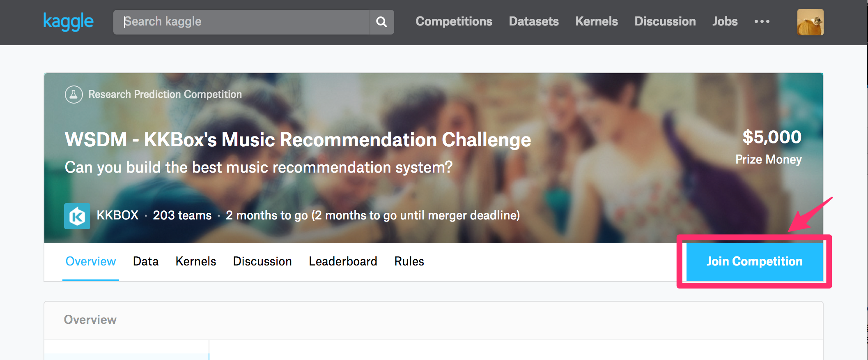Switch to the competition Kernels tab
This screenshot has width=868, height=360.
pyautogui.click(x=196, y=261)
